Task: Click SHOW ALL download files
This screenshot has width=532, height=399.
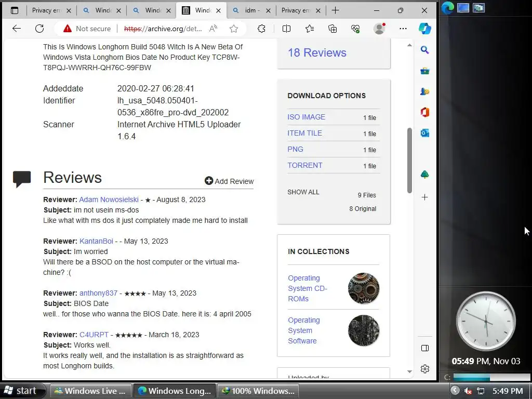Action: click(303, 192)
